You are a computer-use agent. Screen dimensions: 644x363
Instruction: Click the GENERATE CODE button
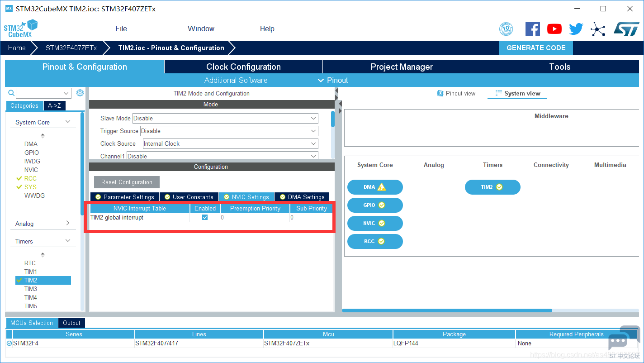(x=536, y=48)
